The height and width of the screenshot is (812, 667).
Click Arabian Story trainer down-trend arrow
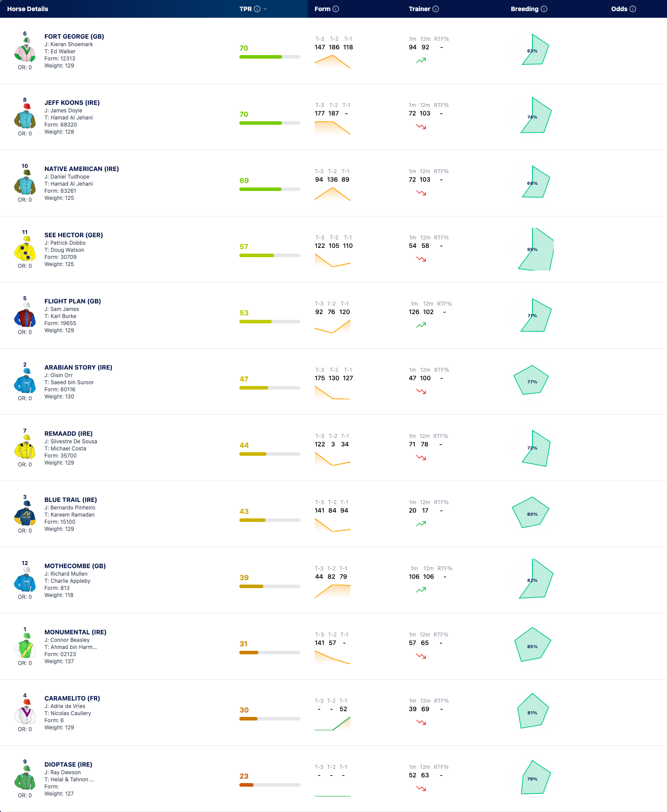point(421,391)
